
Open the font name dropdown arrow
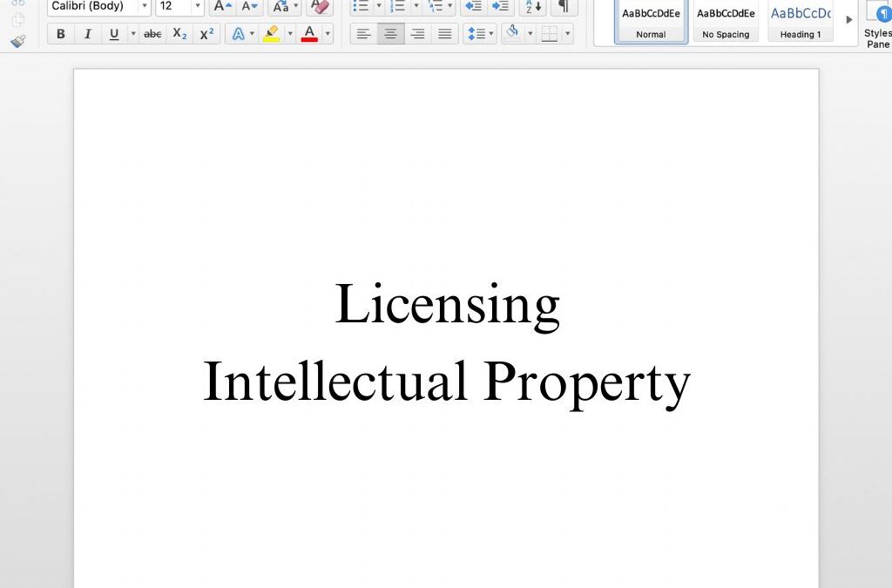pyautogui.click(x=145, y=6)
